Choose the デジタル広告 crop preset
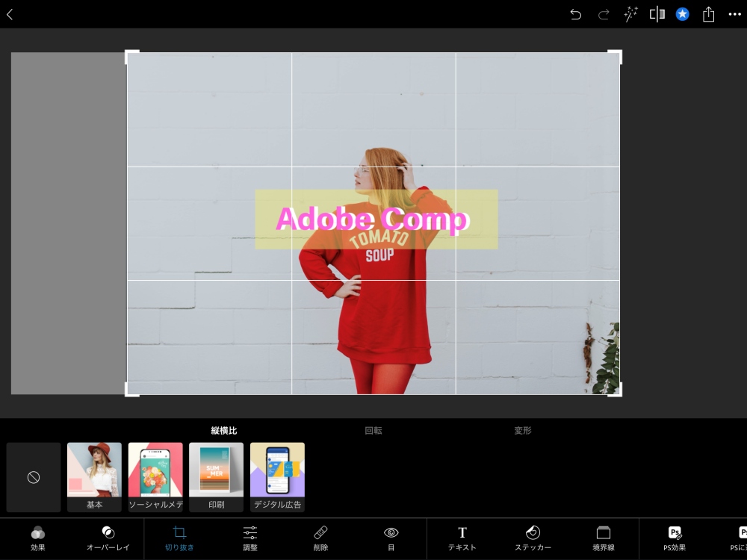This screenshot has height=560, width=747. click(277, 477)
